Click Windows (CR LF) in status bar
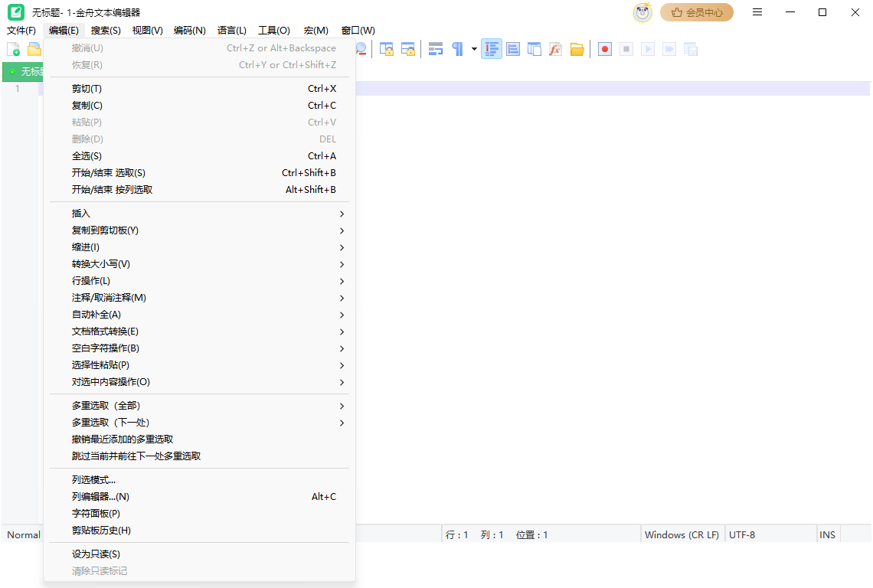Screen dimensions: 873x588 682,534
